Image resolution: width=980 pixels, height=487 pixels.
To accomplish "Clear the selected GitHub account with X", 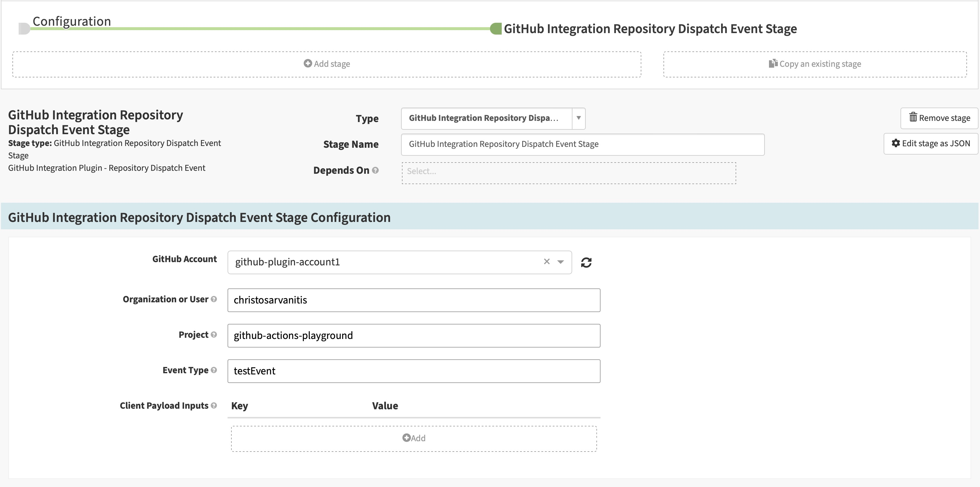I will click(547, 262).
